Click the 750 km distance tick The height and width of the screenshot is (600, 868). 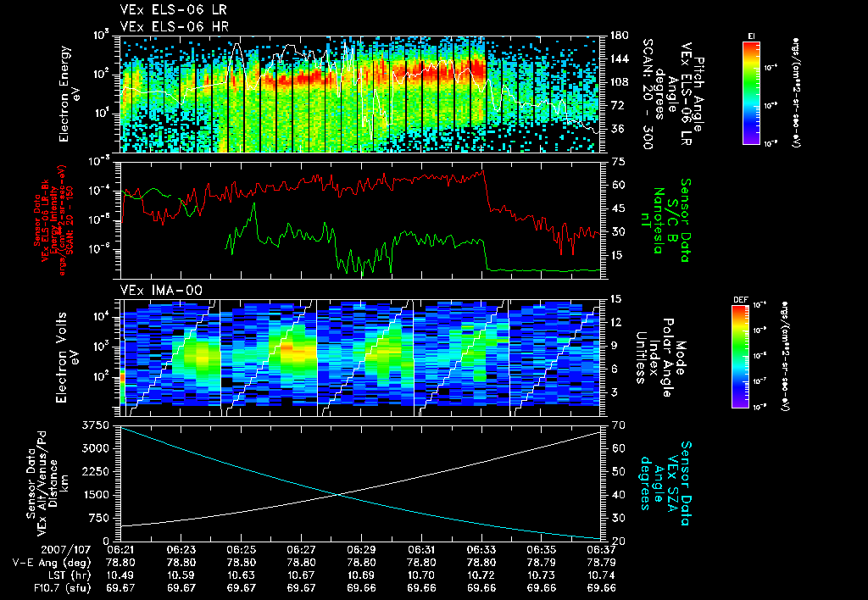pyautogui.click(x=100, y=518)
